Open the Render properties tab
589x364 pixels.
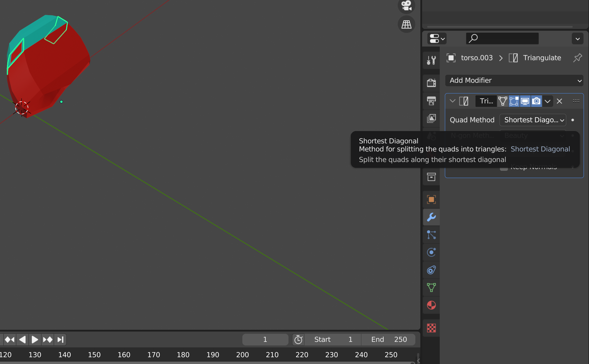[431, 83]
